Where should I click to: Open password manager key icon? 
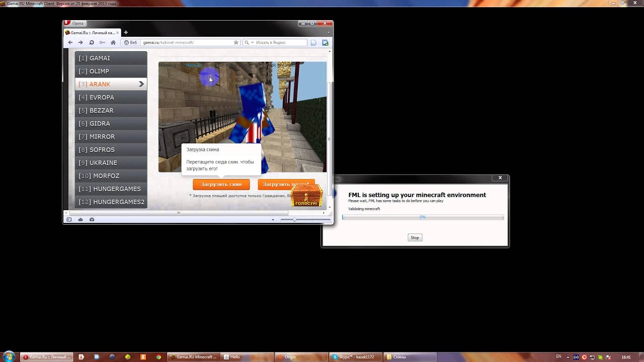point(102,43)
